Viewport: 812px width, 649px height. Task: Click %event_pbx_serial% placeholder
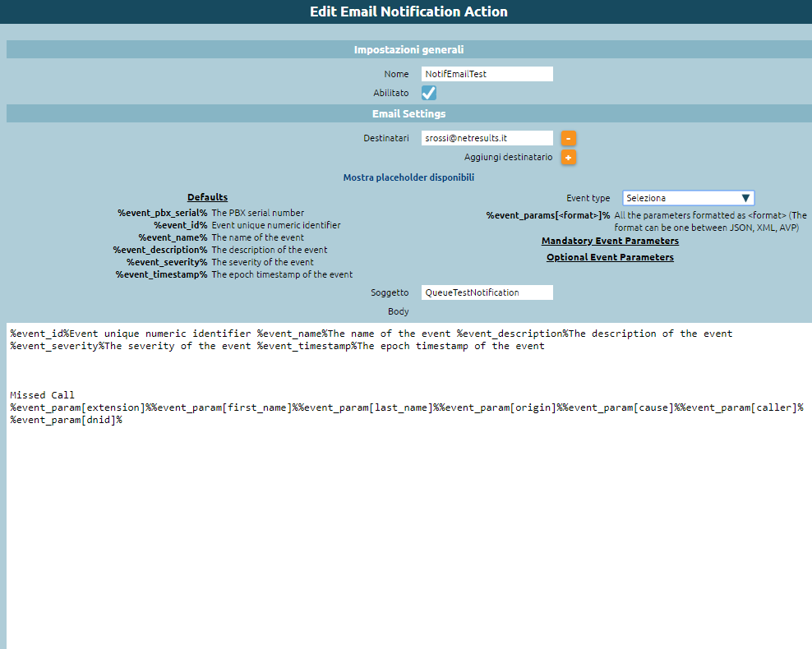click(x=162, y=213)
